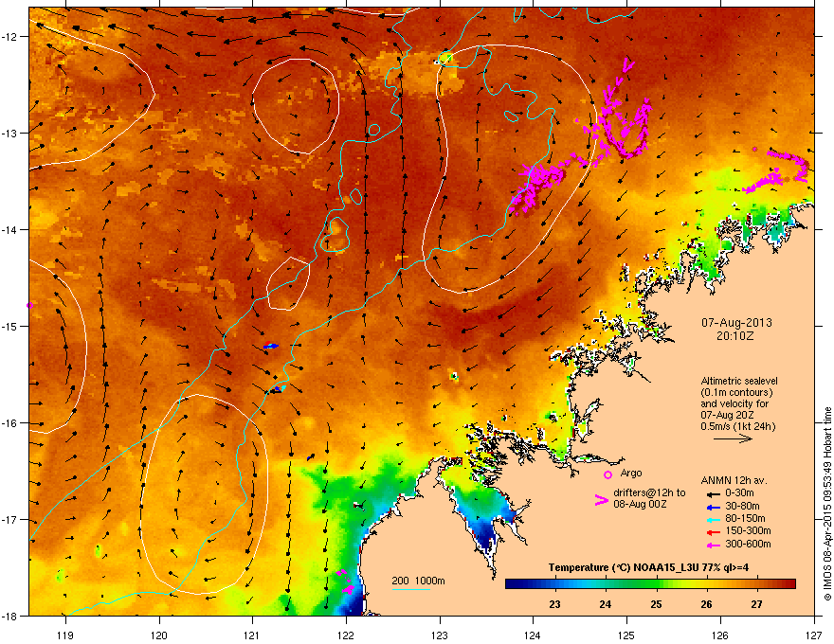Image resolution: width=834 pixels, height=644 pixels.
Task: Click the '-15' latitude axis label
Action: (9, 326)
